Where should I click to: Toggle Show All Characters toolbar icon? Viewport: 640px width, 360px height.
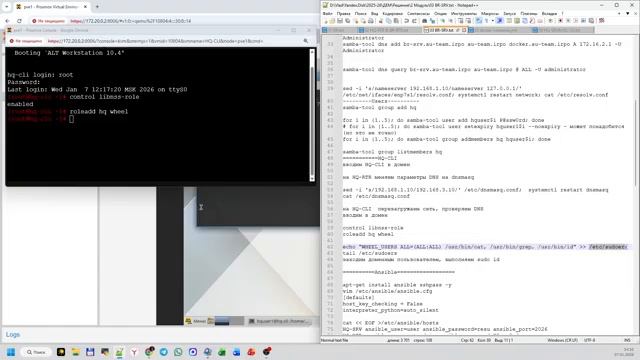(x=487, y=20)
